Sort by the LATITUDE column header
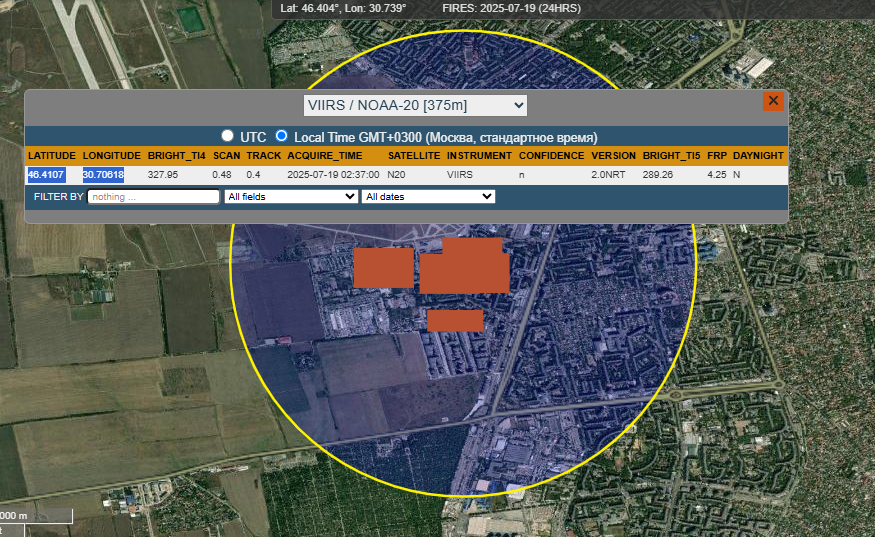 52,156
